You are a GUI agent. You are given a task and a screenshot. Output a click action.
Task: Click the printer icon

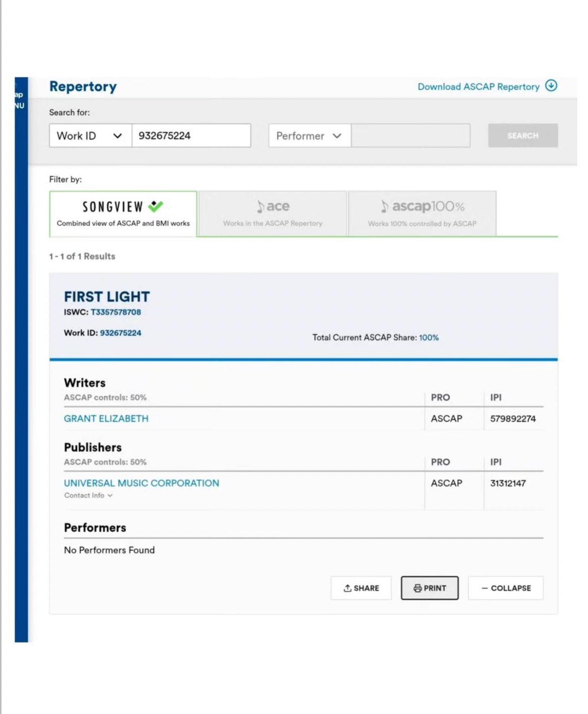(417, 588)
